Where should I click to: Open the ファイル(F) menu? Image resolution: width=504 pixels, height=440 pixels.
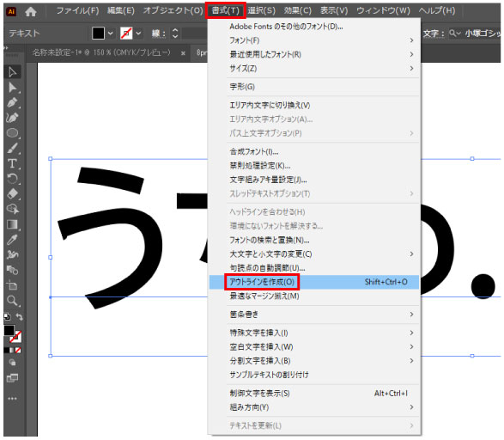[77, 10]
